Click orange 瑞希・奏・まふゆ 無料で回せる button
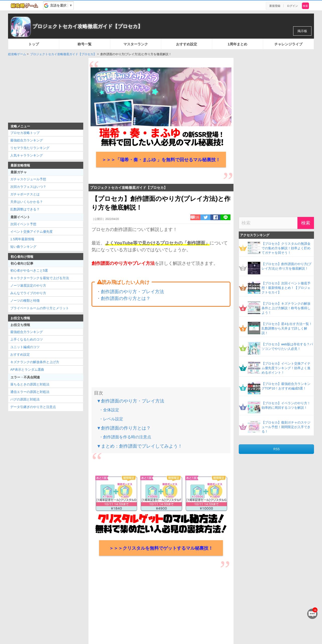This screenshot has width=322, height=644. [x=161, y=159]
